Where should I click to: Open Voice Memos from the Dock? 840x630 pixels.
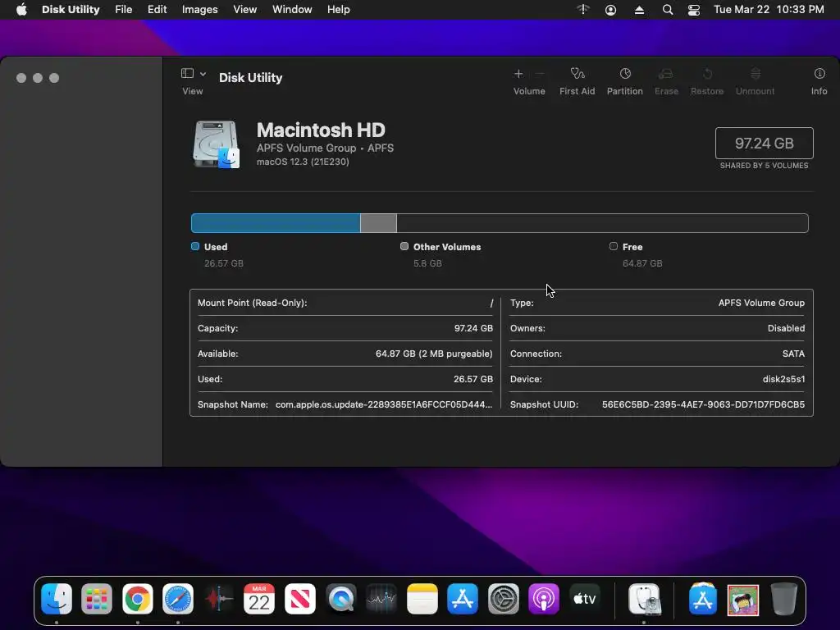(218, 598)
